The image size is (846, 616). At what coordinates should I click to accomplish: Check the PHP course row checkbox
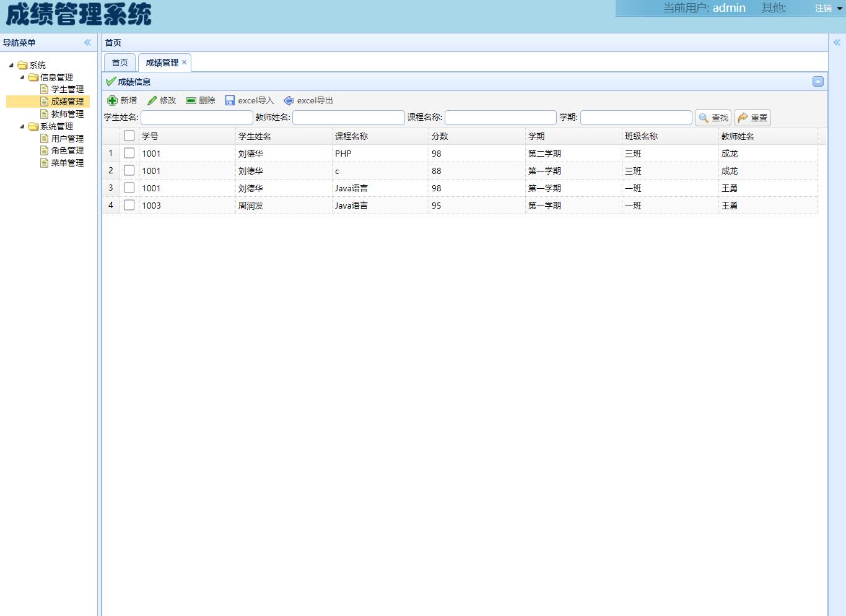(x=129, y=153)
